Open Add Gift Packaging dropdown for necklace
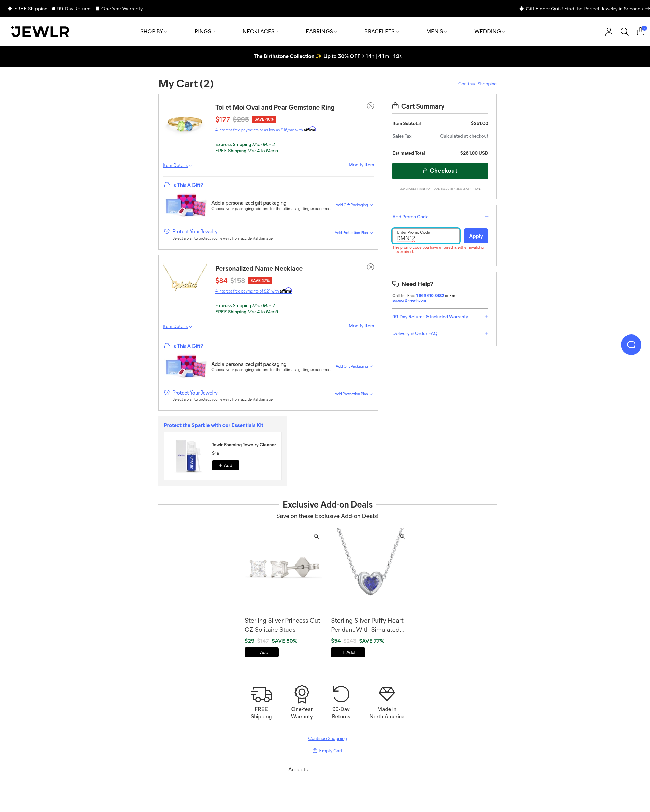 (354, 366)
